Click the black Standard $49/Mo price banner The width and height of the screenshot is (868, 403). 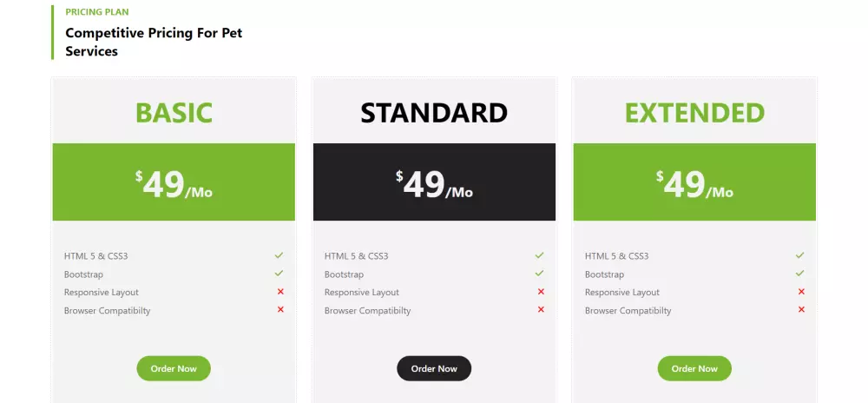pyautogui.click(x=434, y=182)
